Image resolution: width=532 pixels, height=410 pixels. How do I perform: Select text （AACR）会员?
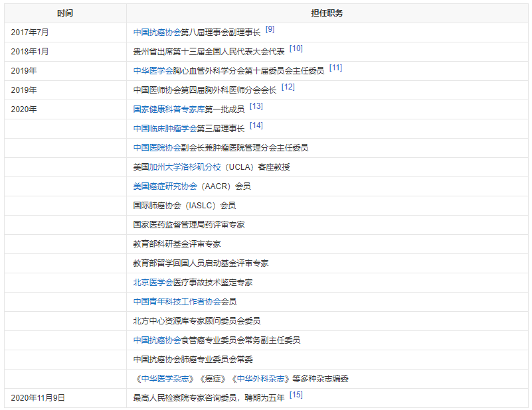tap(224, 186)
